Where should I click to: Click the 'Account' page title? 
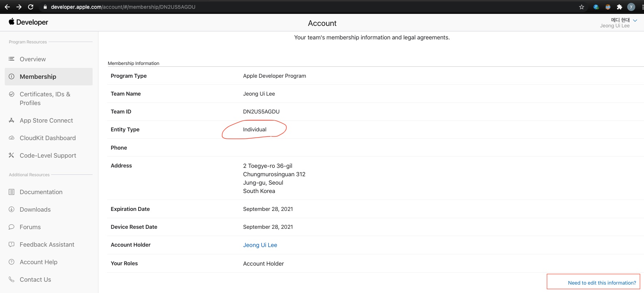322,23
